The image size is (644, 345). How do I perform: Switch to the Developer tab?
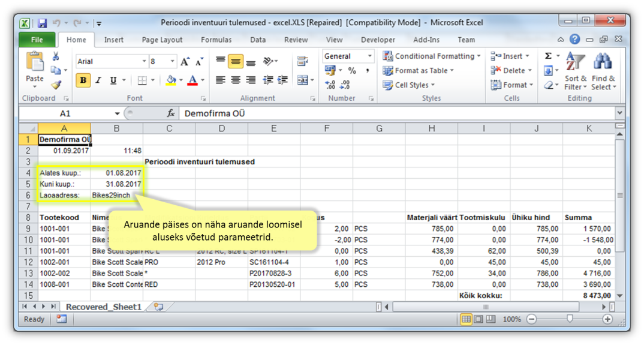(378, 40)
